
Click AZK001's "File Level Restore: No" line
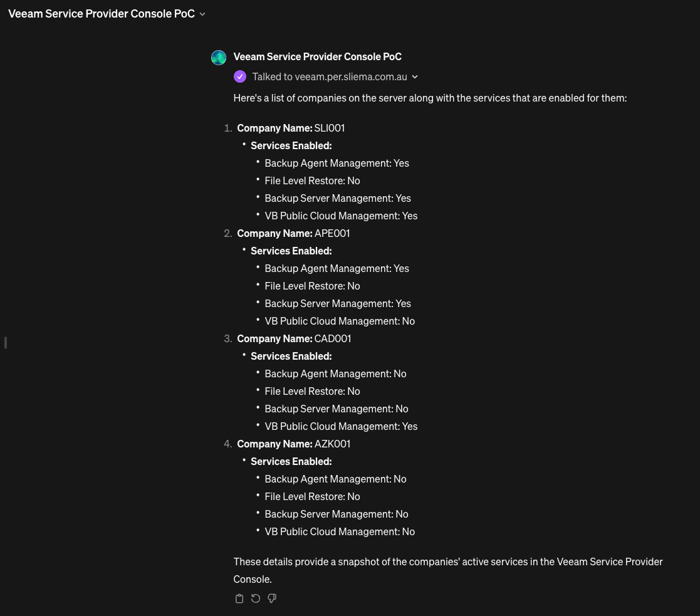tap(312, 496)
